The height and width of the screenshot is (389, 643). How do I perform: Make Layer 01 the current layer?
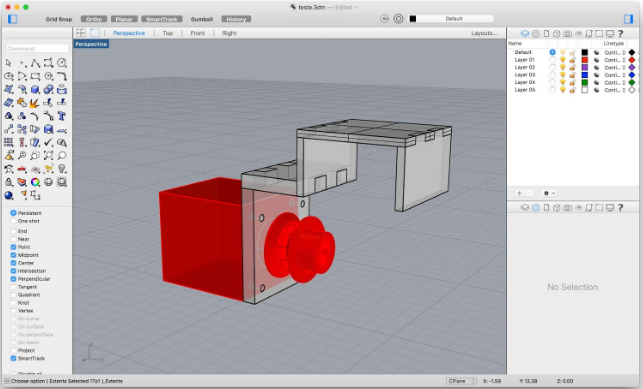tap(552, 60)
